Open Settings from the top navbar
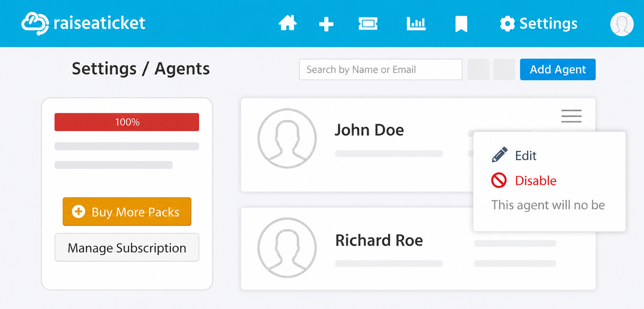644x309 pixels. 538,23
